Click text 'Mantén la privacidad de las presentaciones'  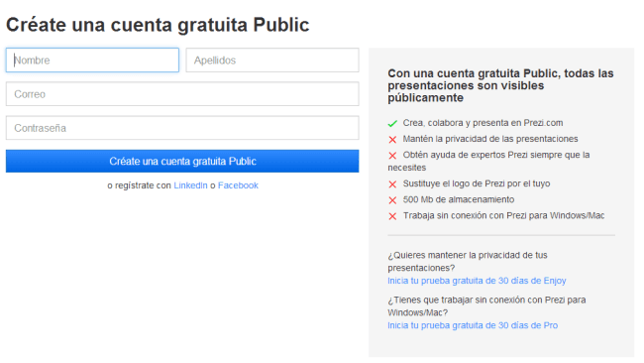(x=490, y=139)
